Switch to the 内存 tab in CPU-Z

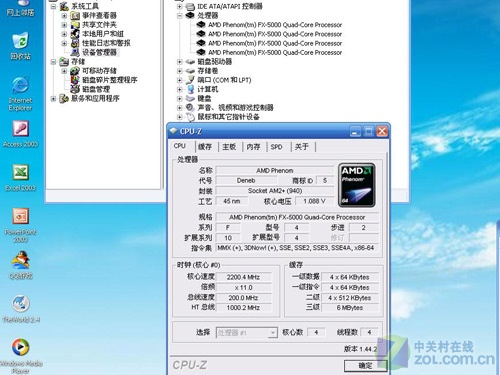click(254, 147)
